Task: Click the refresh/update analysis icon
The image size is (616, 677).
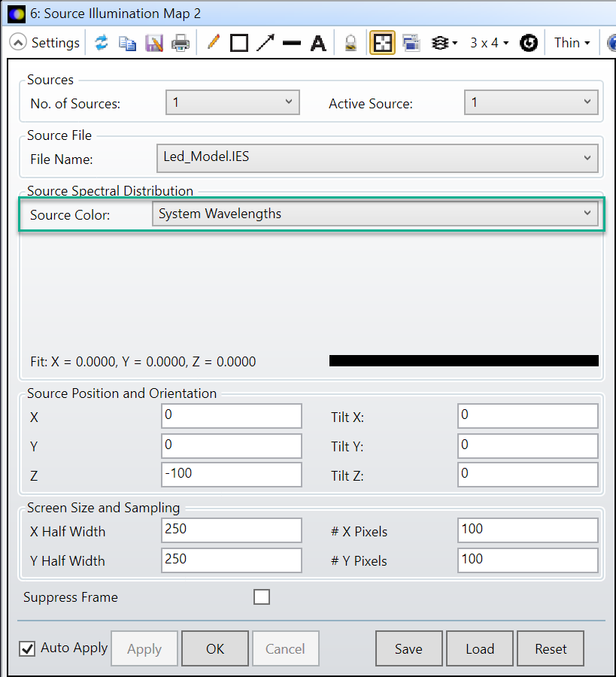Action: (102, 43)
